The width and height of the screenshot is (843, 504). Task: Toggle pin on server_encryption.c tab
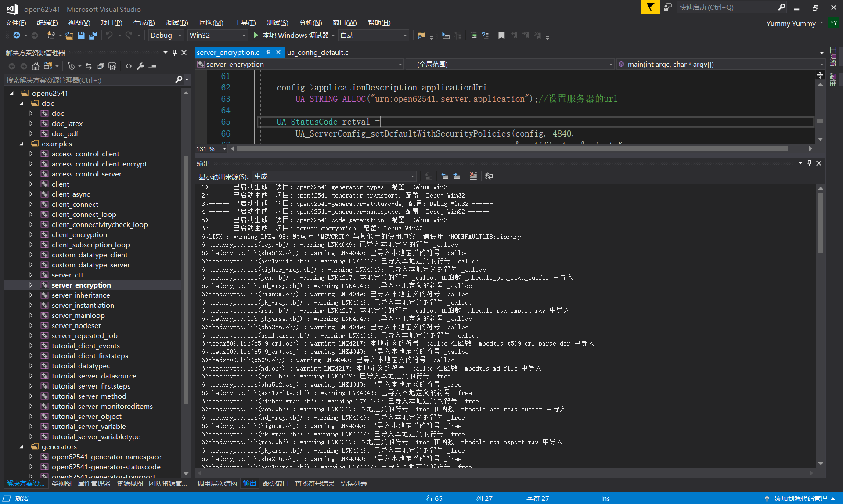(268, 52)
